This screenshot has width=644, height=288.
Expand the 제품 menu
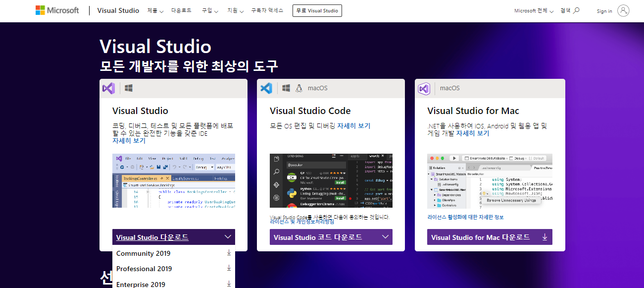pyautogui.click(x=155, y=10)
